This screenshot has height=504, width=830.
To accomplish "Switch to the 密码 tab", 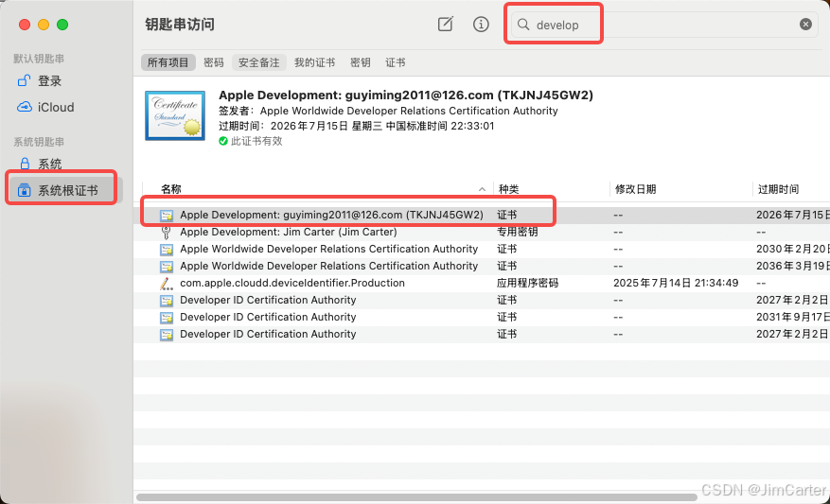I will [x=214, y=62].
